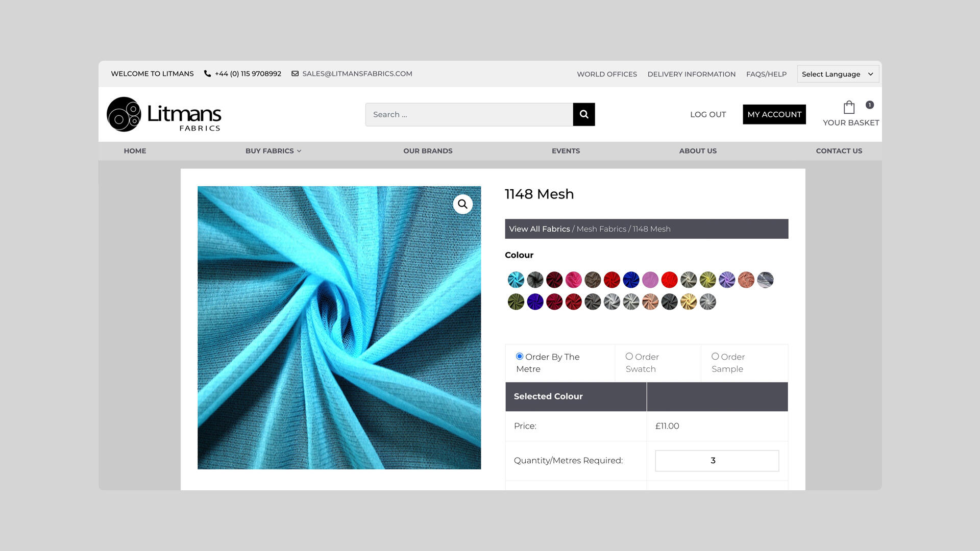Select Order By The Metre option
Viewport: 980px width, 551px height.
[x=520, y=356]
